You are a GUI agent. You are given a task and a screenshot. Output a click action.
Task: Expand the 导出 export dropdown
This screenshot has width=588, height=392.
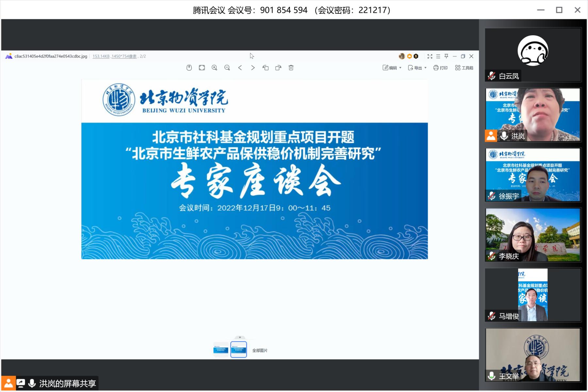point(417,68)
